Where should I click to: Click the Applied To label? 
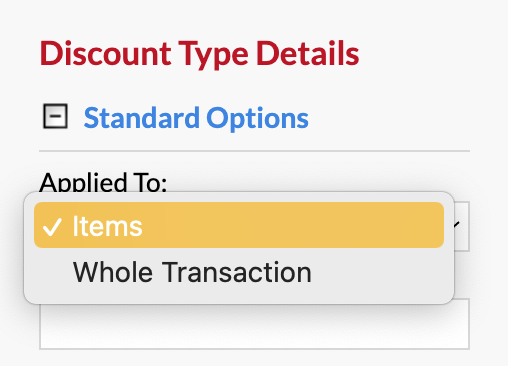pyautogui.click(x=103, y=182)
